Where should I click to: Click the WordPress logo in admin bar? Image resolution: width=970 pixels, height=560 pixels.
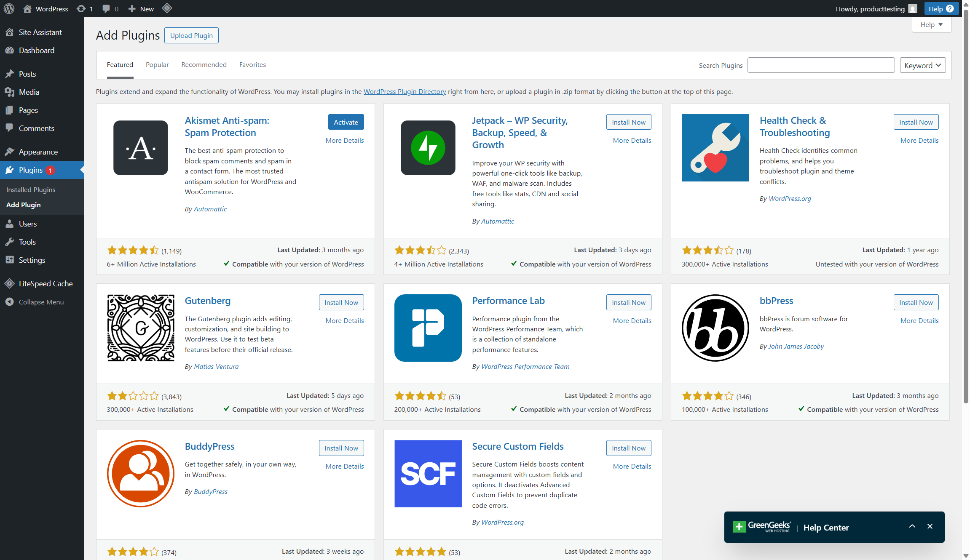9,8
